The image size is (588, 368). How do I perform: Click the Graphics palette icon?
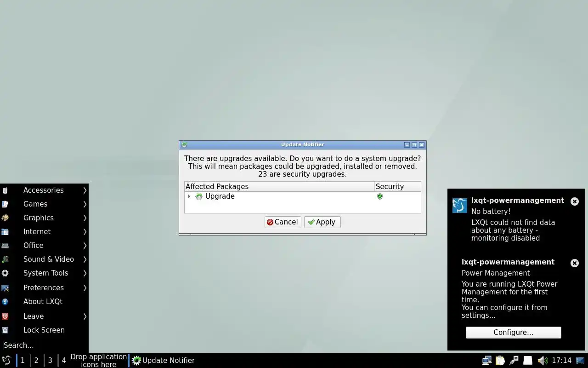[x=5, y=218]
